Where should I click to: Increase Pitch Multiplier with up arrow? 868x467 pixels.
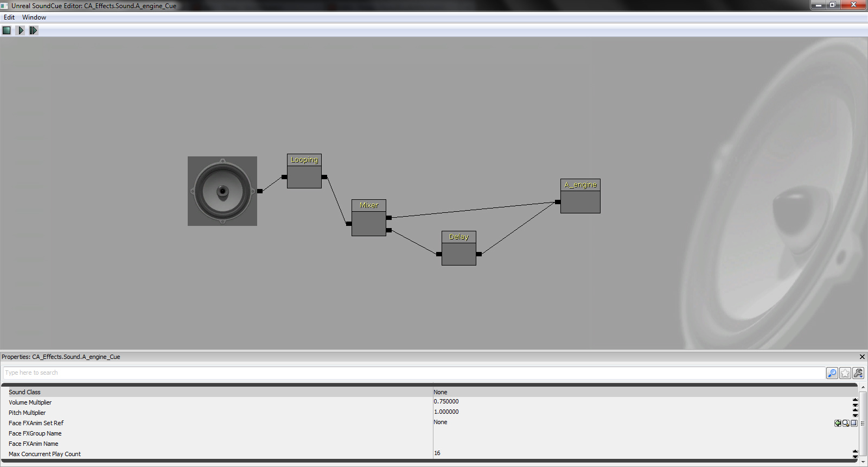point(855,410)
